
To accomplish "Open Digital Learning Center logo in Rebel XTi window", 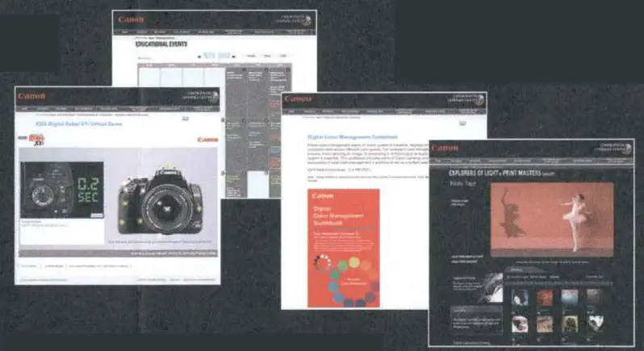I will coord(200,97).
